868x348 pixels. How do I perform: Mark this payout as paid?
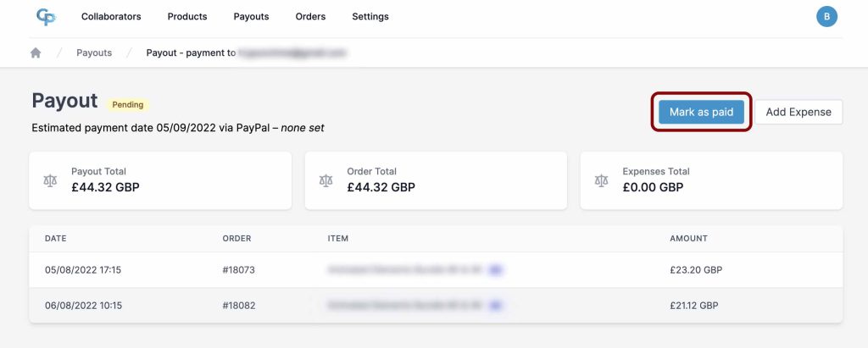[701, 112]
